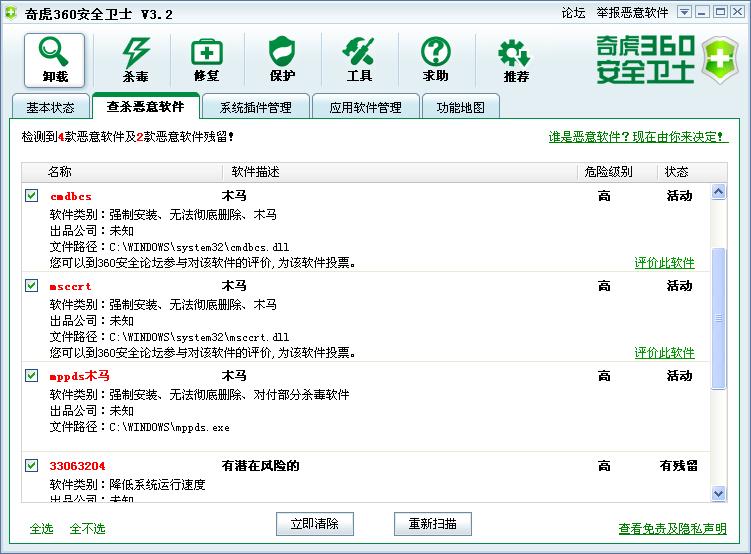Uncheck the 33063204 entry checkbox
Screen dimensions: 751x554
point(32,465)
